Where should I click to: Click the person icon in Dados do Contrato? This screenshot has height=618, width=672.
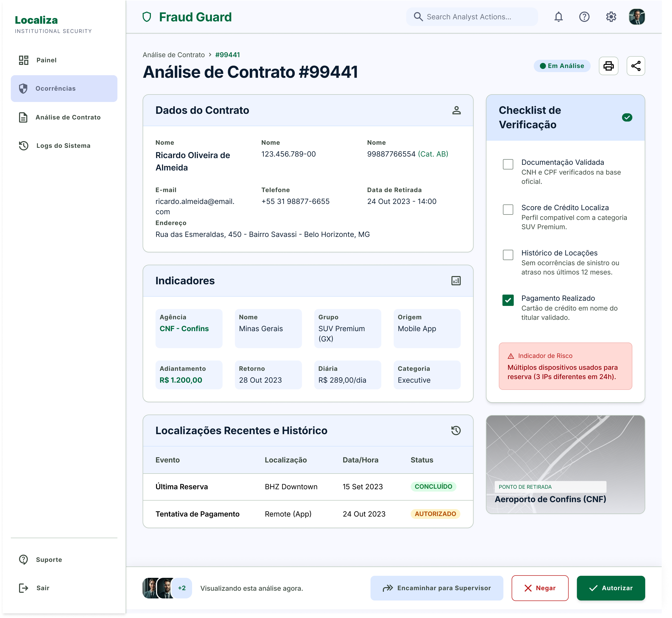(456, 110)
